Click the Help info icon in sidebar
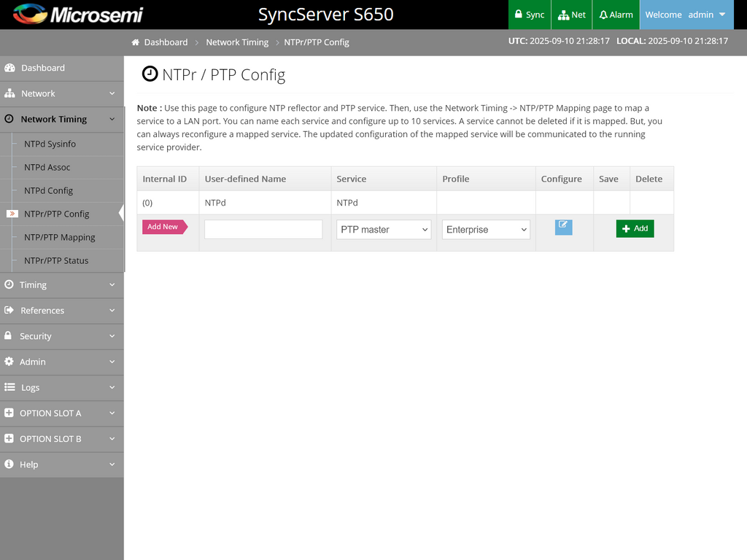This screenshot has height=560, width=747. pos(9,464)
